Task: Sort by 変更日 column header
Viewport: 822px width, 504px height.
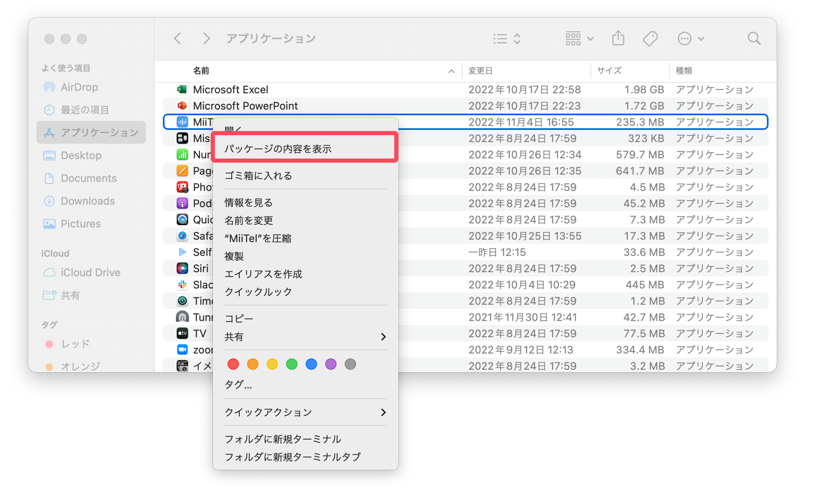Action: coord(480,71)
